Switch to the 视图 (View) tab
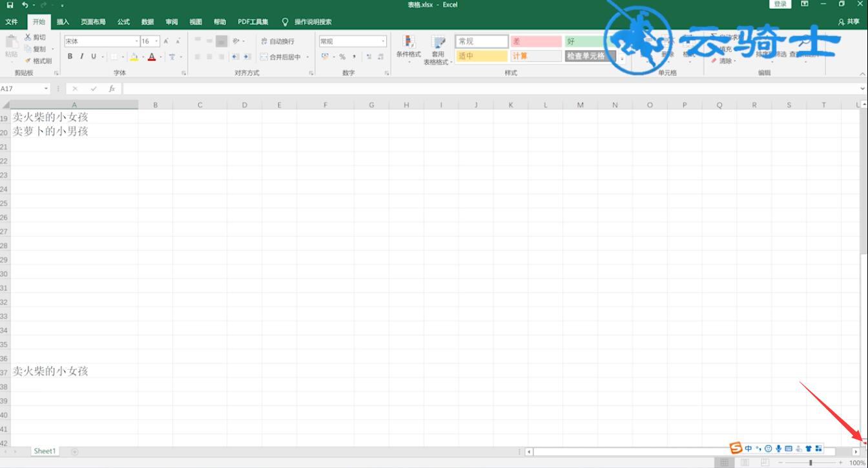Viewport: 868px width, 468px height. coord(196,22)
